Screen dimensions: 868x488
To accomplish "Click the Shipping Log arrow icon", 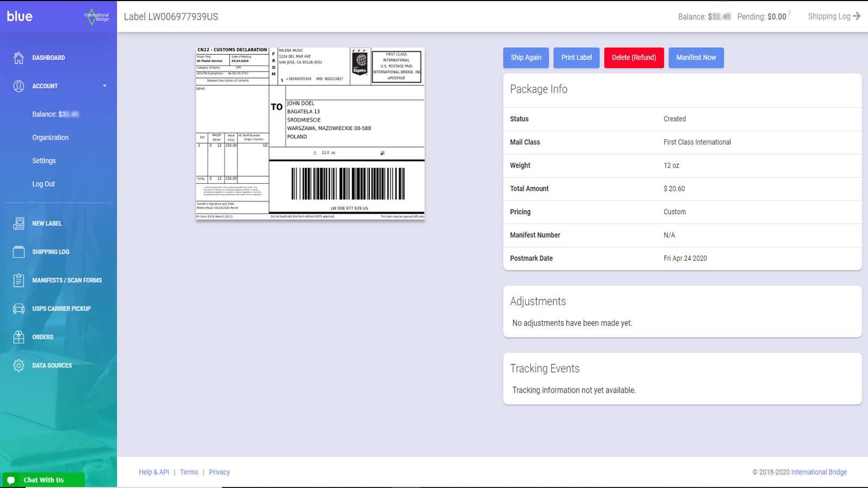I will 857,16.
